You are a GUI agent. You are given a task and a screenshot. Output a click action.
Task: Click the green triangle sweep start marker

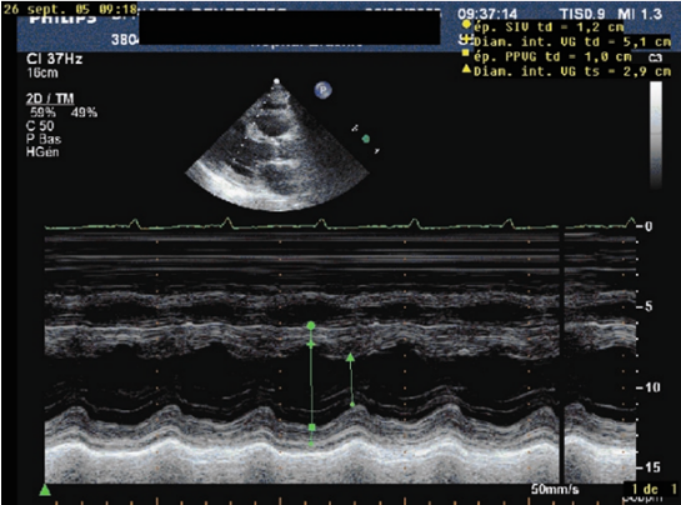coord(45,490)
